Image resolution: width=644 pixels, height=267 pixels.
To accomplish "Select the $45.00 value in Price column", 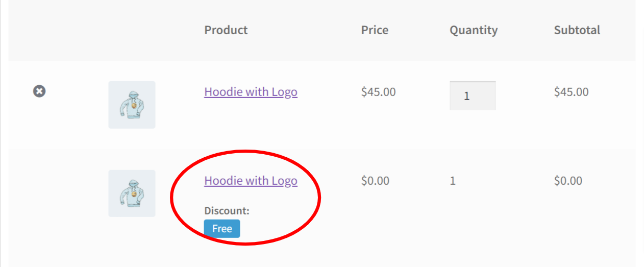I will (x=378, y=92).
